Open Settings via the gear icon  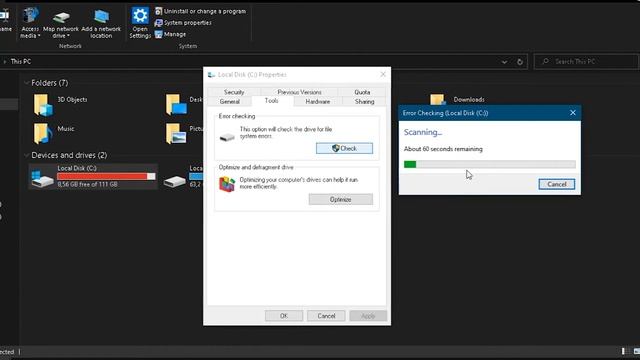tap(140, 16)
